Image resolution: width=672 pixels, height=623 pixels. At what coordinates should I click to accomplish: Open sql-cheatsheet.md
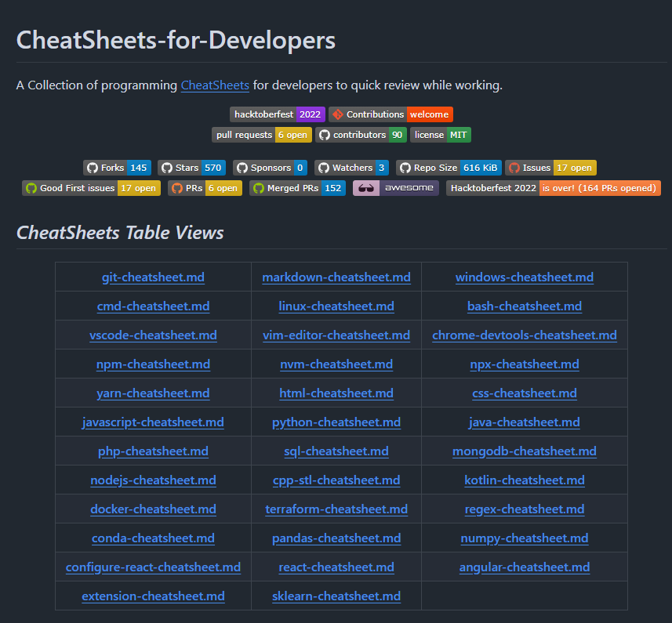[x=336, y=451]
